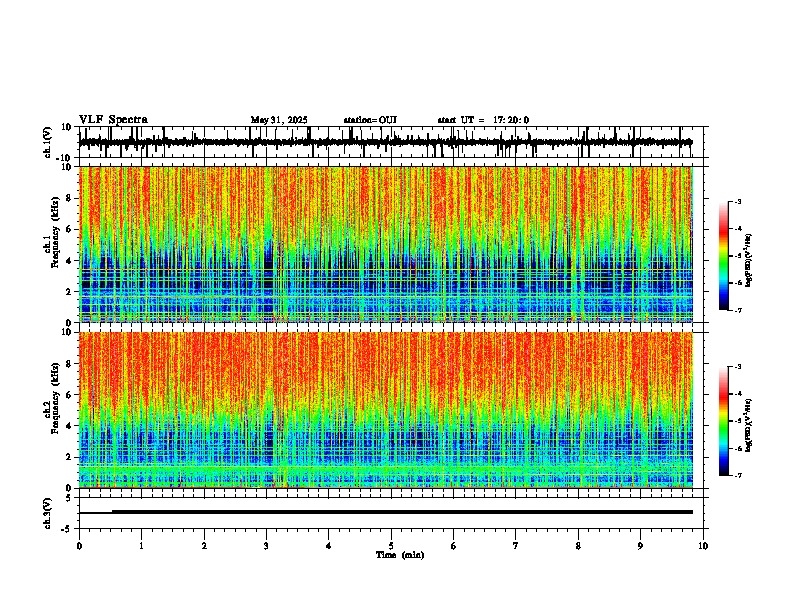Screen dimensions: 792x612
Task: Click the "ch.1(V)" axis label
Action: 48,142
